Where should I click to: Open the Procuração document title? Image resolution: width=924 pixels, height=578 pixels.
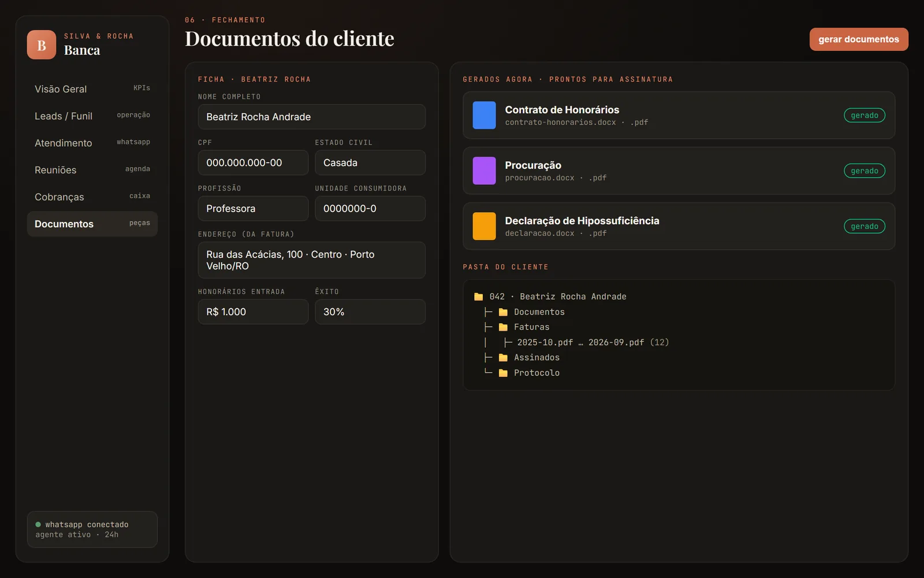pos(533,165)
